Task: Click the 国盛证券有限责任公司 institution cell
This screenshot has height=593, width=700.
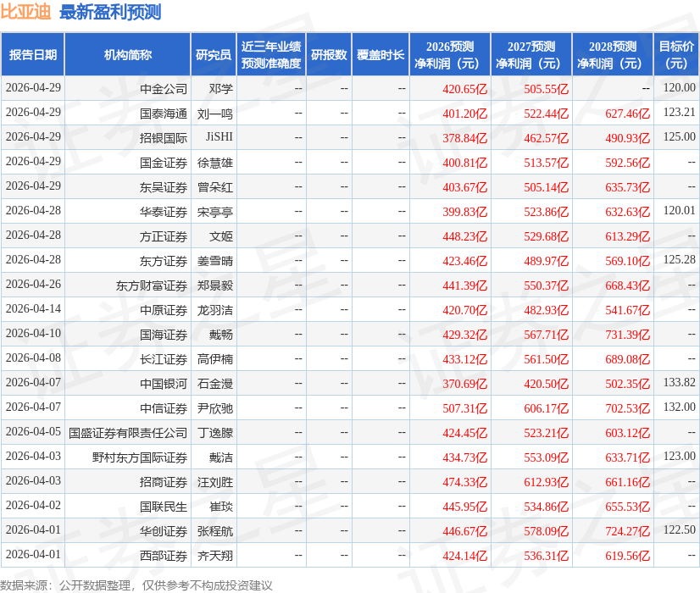Action: tap(128, 432)
